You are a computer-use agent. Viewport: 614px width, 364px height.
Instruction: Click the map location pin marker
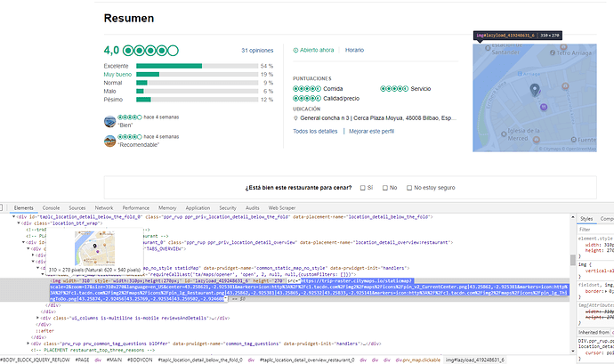(x=535, y=90)
